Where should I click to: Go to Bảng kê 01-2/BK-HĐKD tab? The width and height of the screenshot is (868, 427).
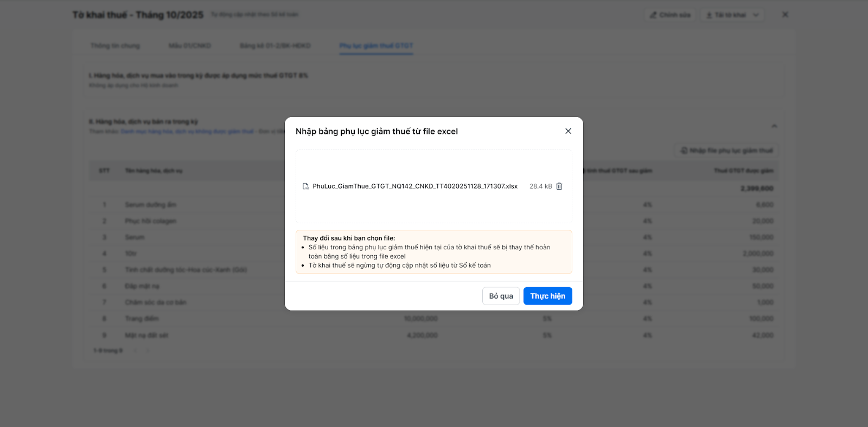(x=275, y=46)
